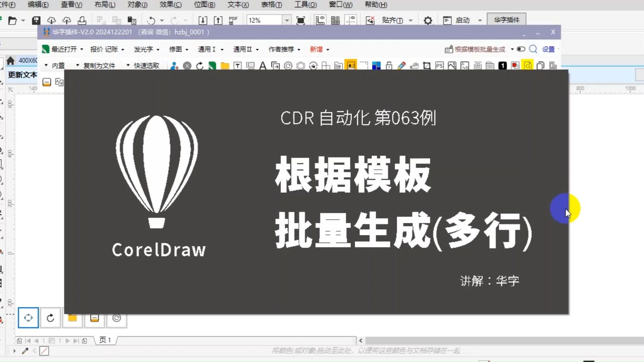Click the horizontal scrollbar left arrow

pyautogui.click(x=361, y=341)
